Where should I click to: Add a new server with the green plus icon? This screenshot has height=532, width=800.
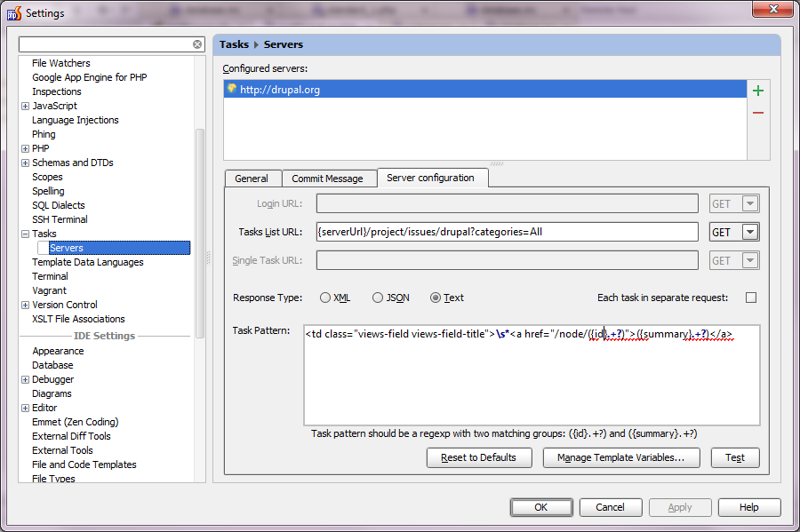coord(758,91)
